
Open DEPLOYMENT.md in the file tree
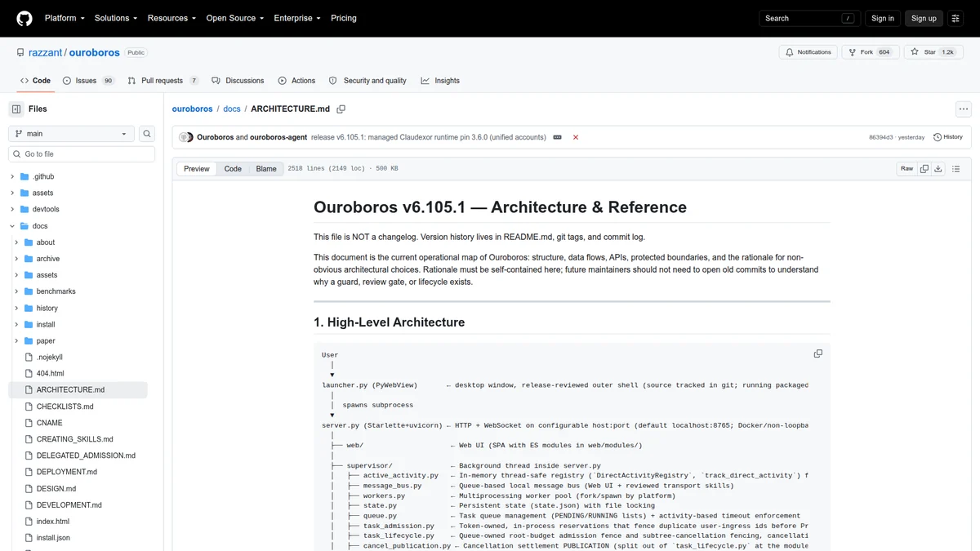click(66, 472)
